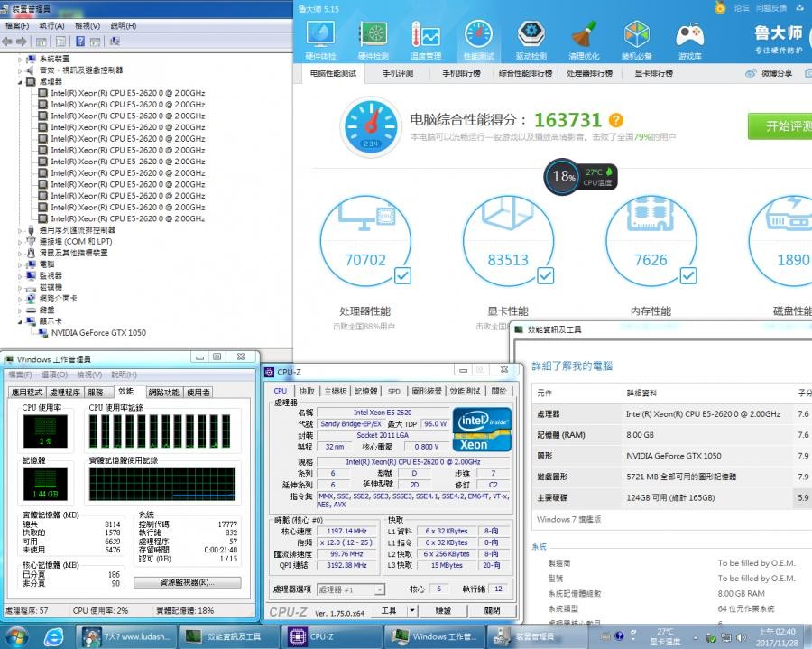Open Internet Explorer from taskbar
The height and width of the screenshot is (649, 812).
tap(53, 636)
